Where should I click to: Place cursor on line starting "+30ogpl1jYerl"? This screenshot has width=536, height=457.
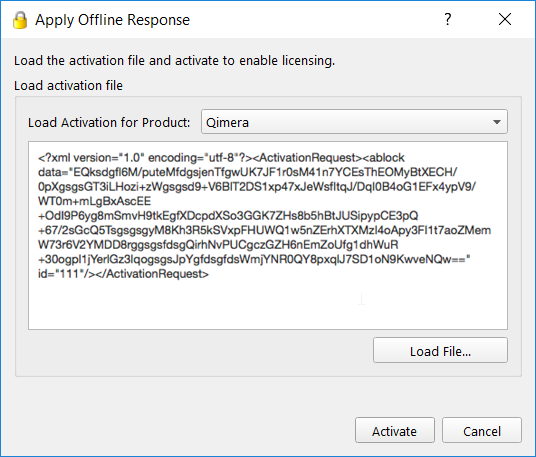coord(254,259)
